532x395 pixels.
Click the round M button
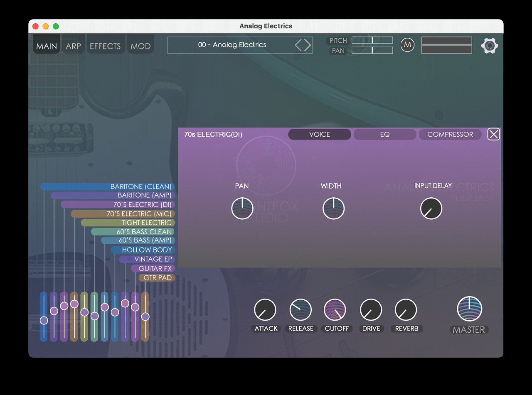coord(407,45)
